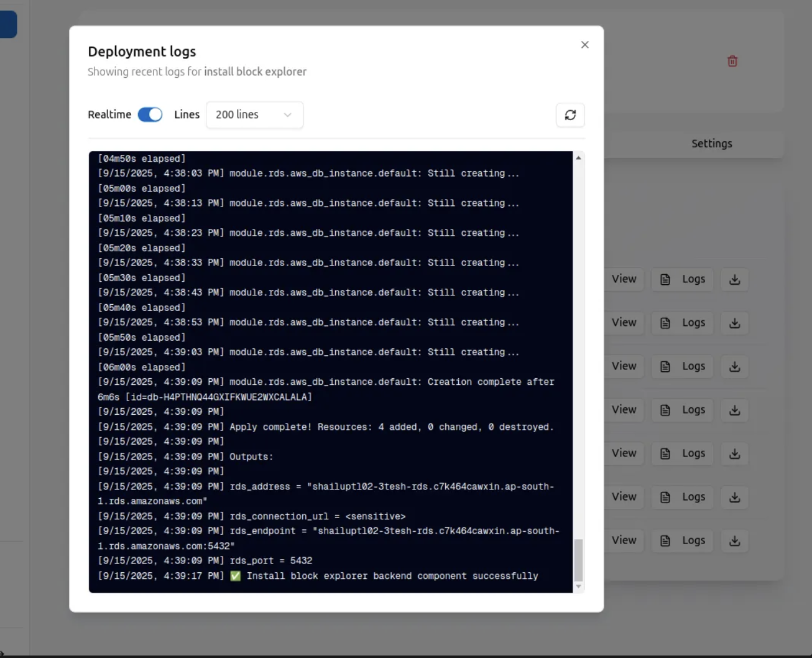Open Logs for the second row
Screen dimensions: 812x658
pos(683,323)
